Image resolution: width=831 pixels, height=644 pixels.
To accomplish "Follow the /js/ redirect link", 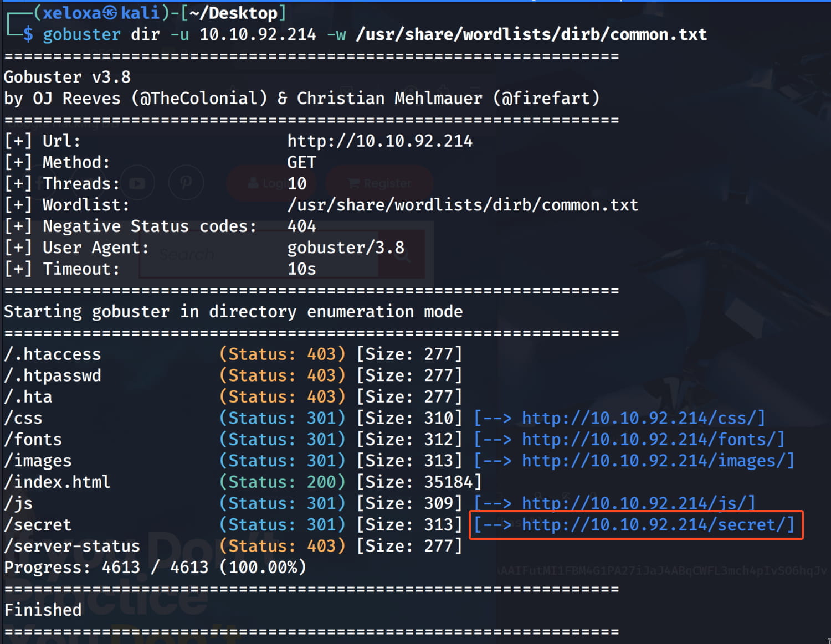I will (638, 503).
